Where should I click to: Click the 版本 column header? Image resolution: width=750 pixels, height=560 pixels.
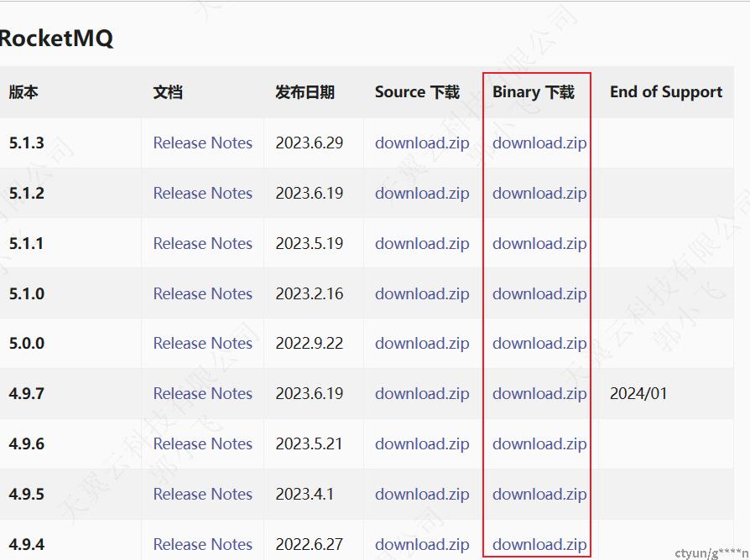pyautogui.click(x=23, y=91)
